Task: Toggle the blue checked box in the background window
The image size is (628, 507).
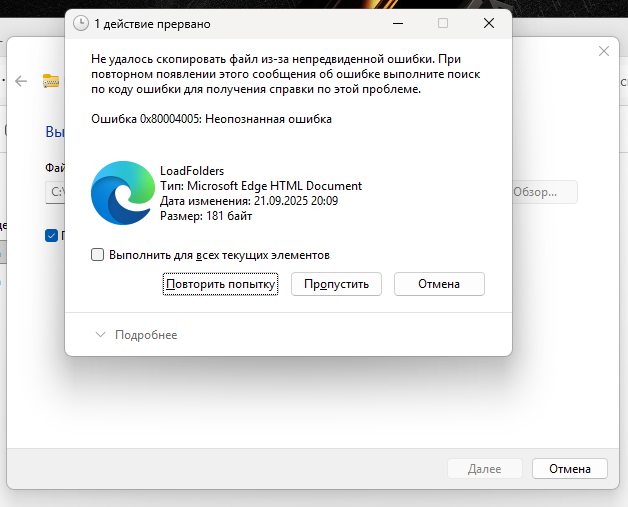Action: (x=52, y=235)
